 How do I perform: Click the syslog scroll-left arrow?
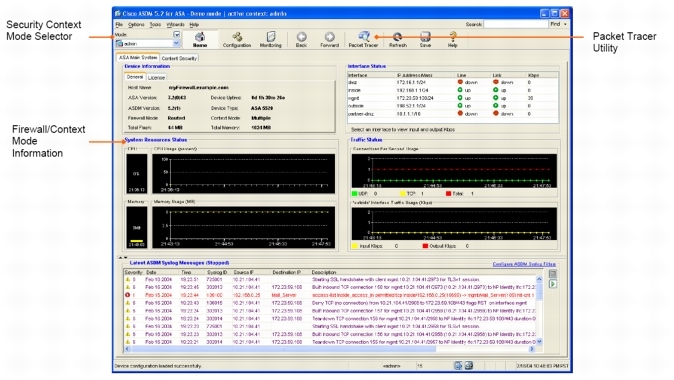[127, 349]
